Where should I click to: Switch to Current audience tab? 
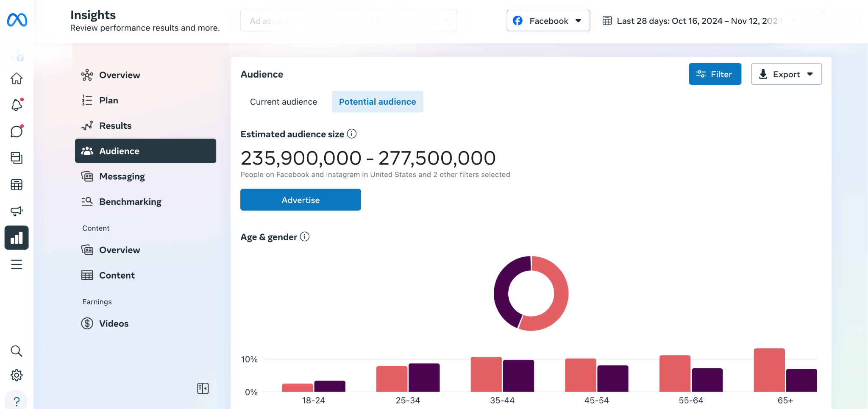pos(284,102)
